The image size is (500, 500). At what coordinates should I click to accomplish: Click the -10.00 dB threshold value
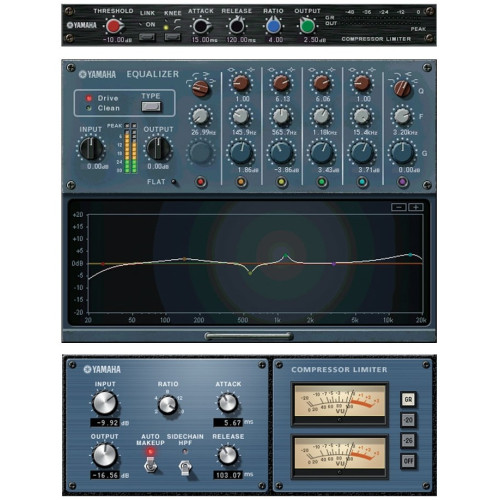[117, 40]
